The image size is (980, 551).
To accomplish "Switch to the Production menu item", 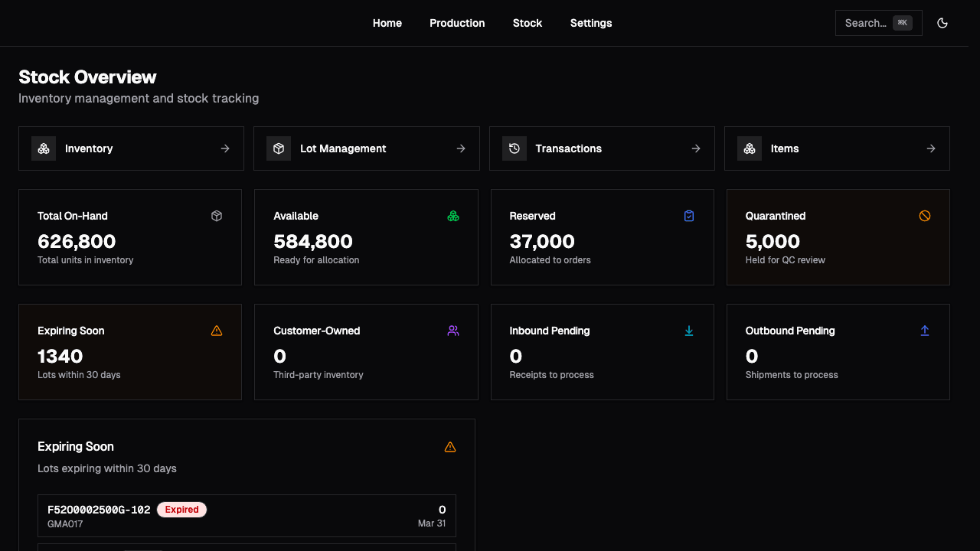I will tap(457, 23).
